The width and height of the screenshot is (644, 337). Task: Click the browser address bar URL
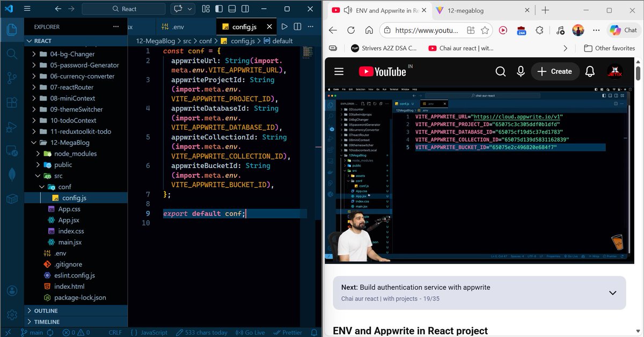pos(427,31)
